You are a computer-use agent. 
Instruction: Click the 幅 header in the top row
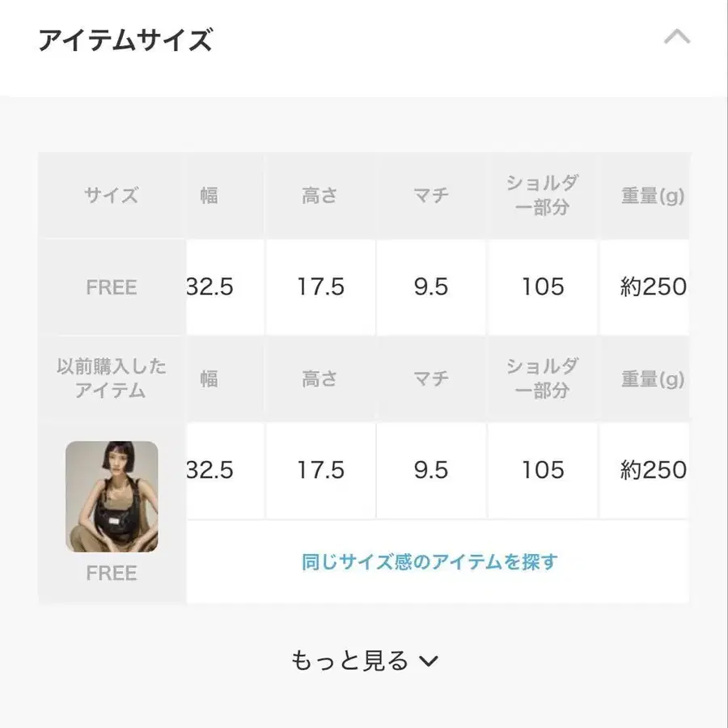(209, 196)
